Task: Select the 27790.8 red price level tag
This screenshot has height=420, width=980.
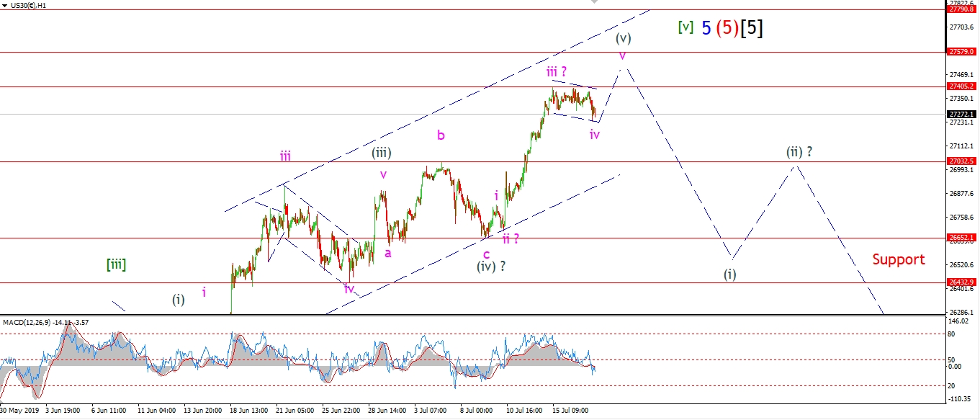Action: (x=961, y=9)
